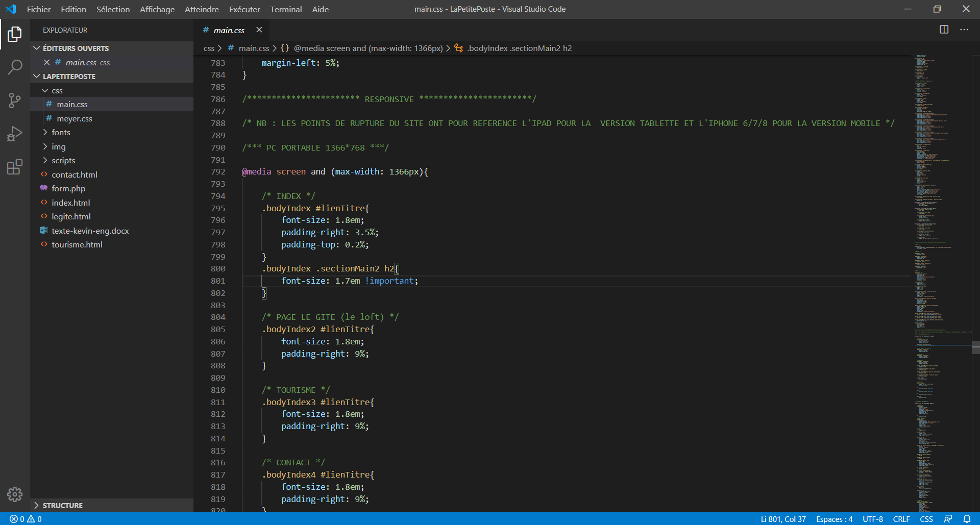Open the notifications bell

(x=968, y=518)
